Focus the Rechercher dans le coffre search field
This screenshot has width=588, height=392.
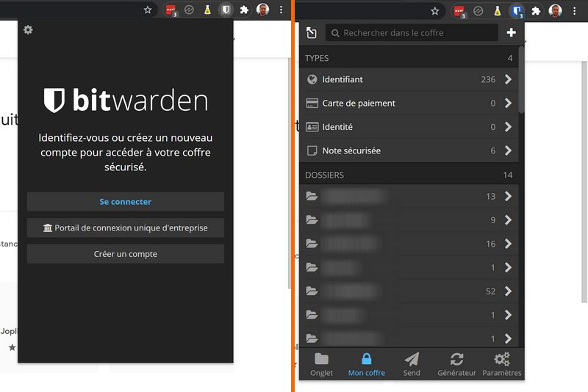412,33
